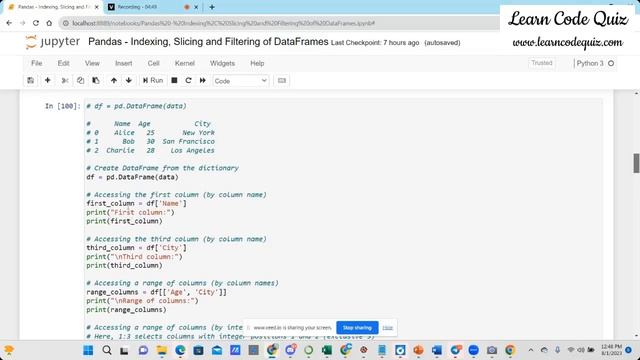Open the View menu
The height and width of the screenshot is (360, 640).
pos(92,63)
